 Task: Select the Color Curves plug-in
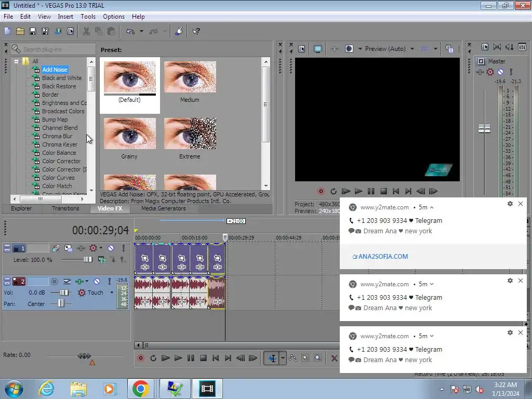coord(58,178)
